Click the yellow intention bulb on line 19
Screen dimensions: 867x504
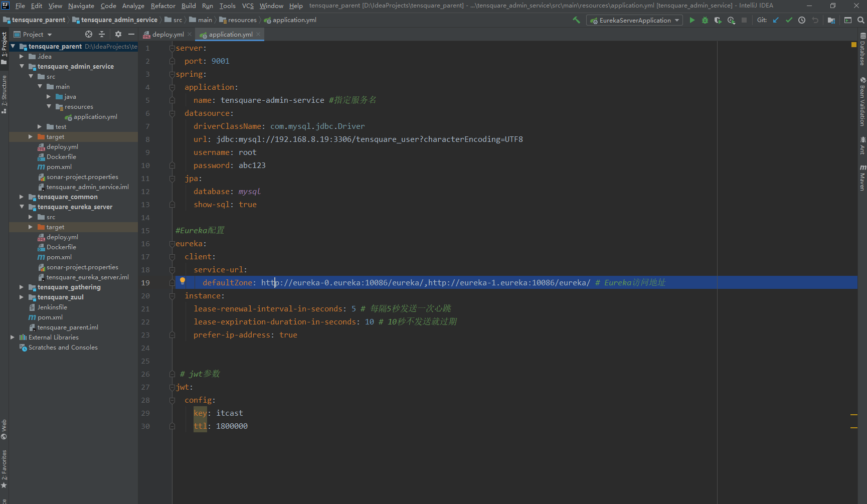click(183, 282)
